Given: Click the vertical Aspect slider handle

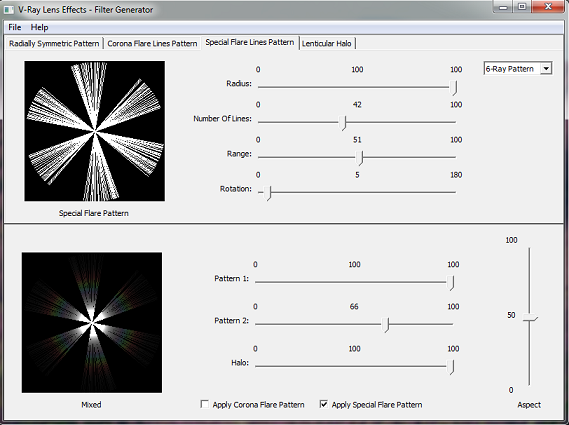Looking at the screenshot, I should click(x=530, y=318).
